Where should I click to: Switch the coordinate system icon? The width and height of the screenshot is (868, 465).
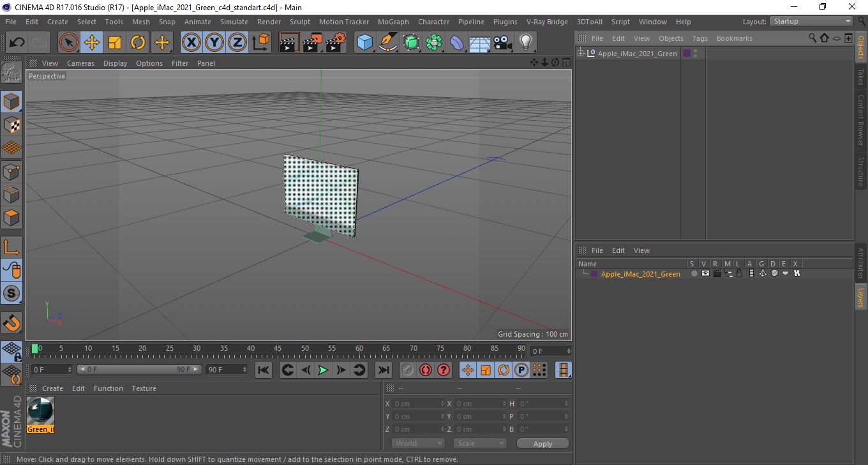[260, 43]
